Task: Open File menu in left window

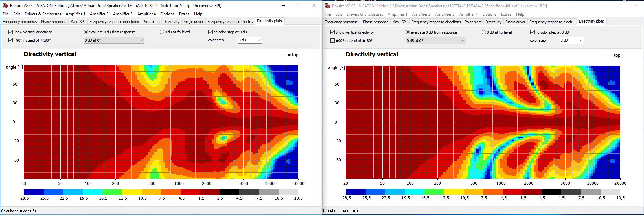Action: pos(6,14)
